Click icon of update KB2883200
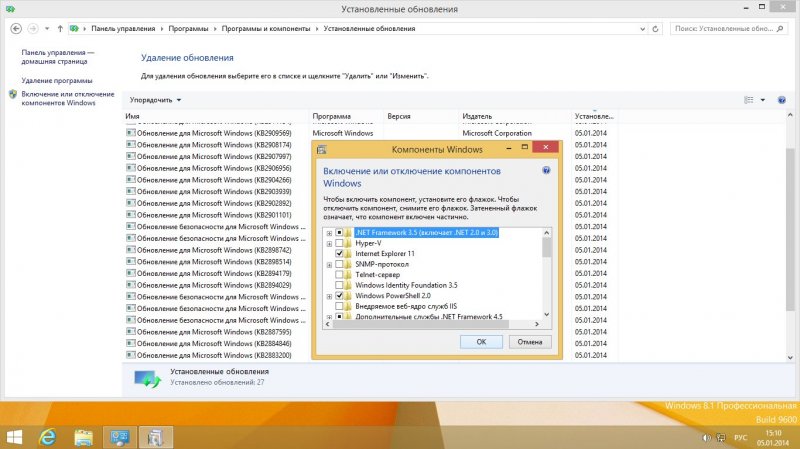The height and width of the screenshot is (449, 800). (x=131, y=355)
